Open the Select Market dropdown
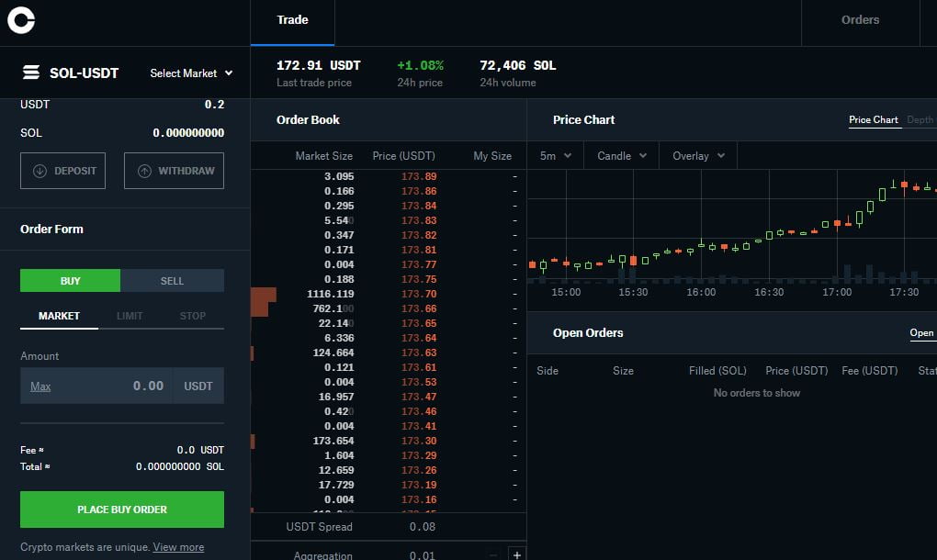 pyautogui.click(x=191, y=73)
